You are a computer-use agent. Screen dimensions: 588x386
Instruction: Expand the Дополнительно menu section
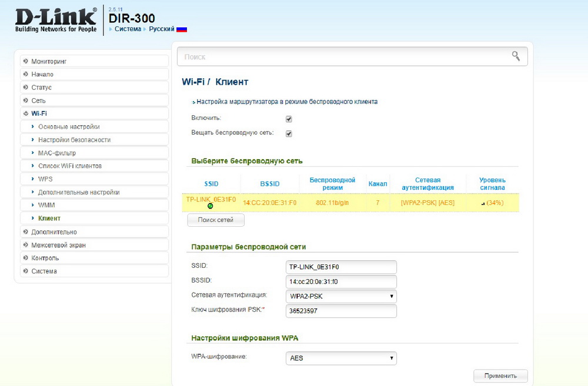(54, 232)
